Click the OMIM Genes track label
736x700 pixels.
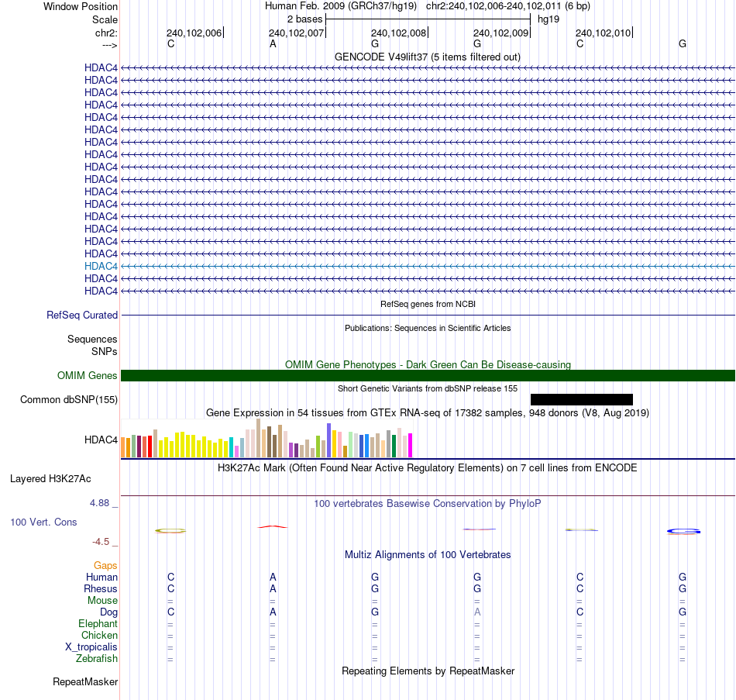87,376
